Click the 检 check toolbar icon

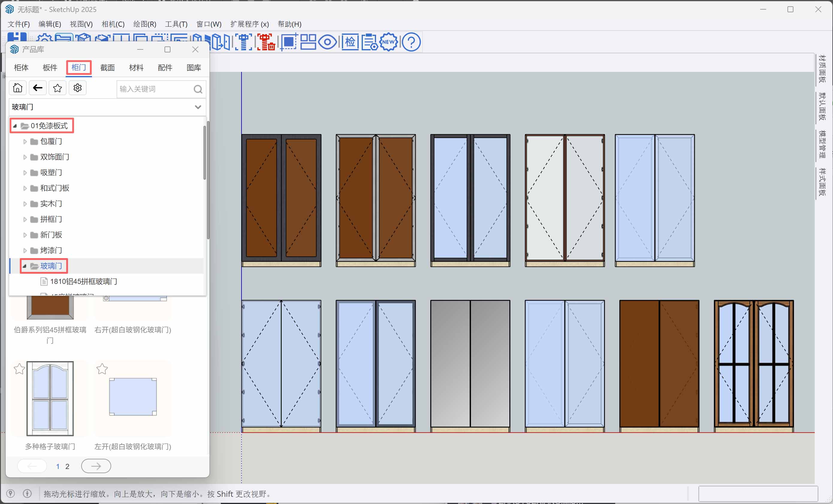coord(350,42)
